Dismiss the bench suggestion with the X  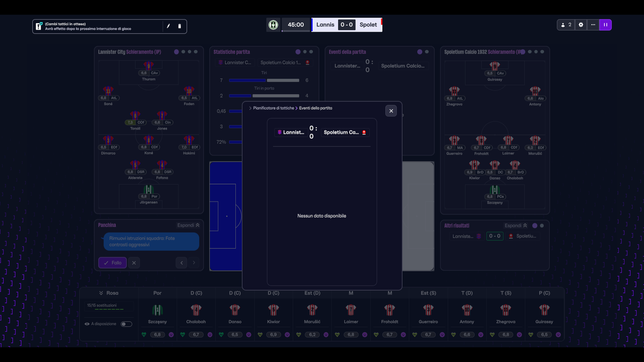click(133, 262)
